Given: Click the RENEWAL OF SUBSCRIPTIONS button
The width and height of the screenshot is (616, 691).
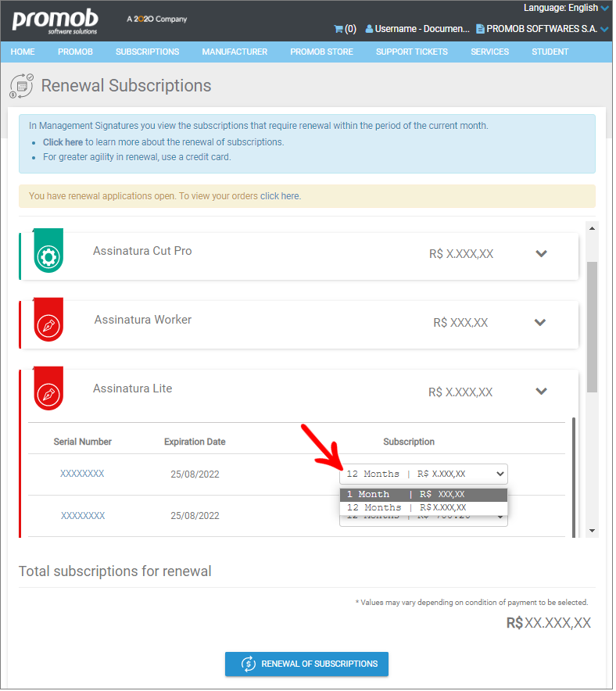Looking at the screenshot, I should click(308, 666).
